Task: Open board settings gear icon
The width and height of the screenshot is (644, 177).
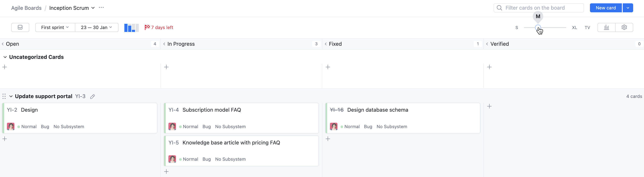Action: tap(624, 28)
